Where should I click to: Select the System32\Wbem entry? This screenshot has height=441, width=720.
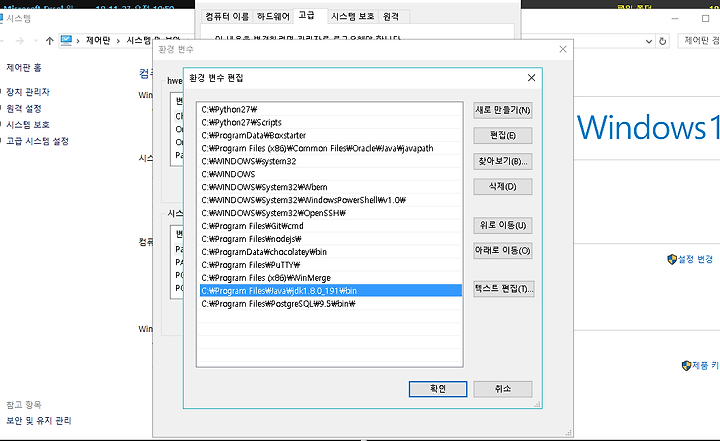[331, 187]
